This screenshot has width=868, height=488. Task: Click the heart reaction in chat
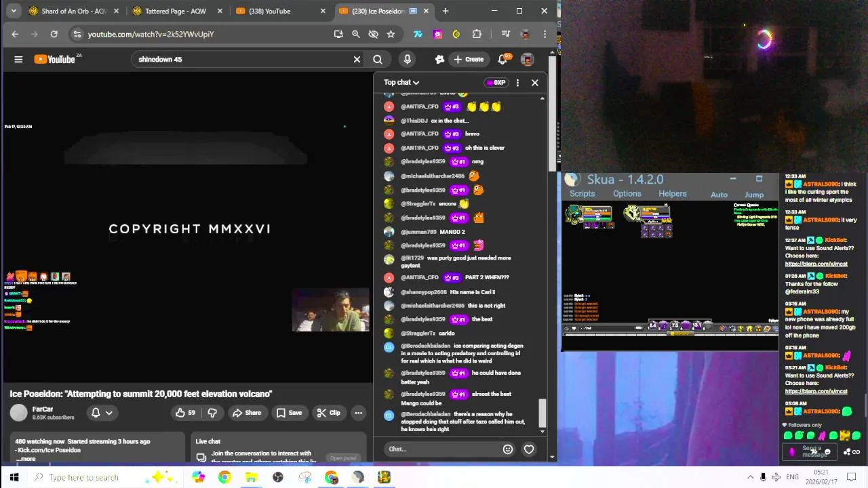[x=529, y=449]
